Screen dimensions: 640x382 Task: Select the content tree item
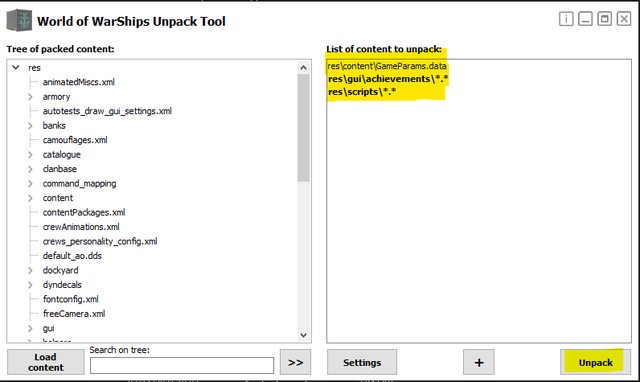(58, 198)
